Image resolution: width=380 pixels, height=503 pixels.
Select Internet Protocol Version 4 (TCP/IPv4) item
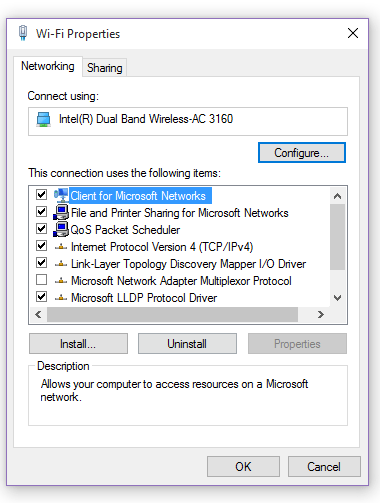pos(162,247)
